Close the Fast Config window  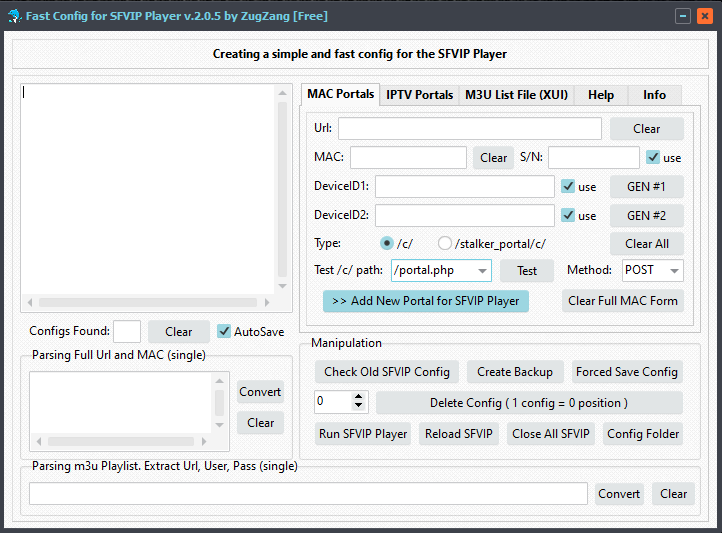pyautogui.click(x=705, y=16)
